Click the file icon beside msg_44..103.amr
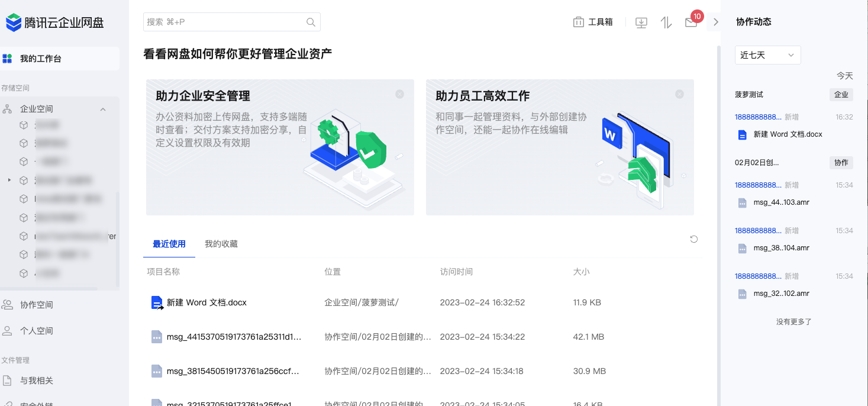Viewport: 868px width, 406px height. [743, 203]
